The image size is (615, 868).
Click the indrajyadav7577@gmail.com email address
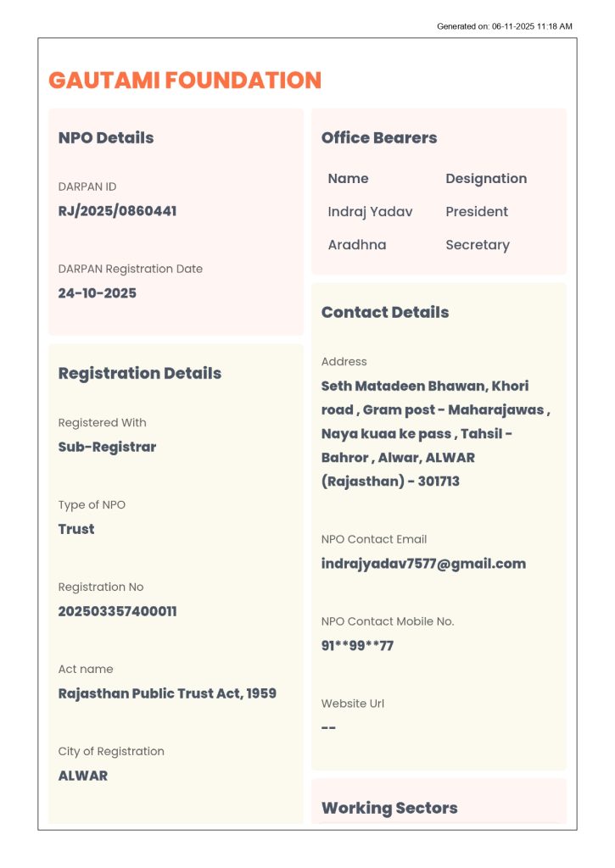[423, 564]
